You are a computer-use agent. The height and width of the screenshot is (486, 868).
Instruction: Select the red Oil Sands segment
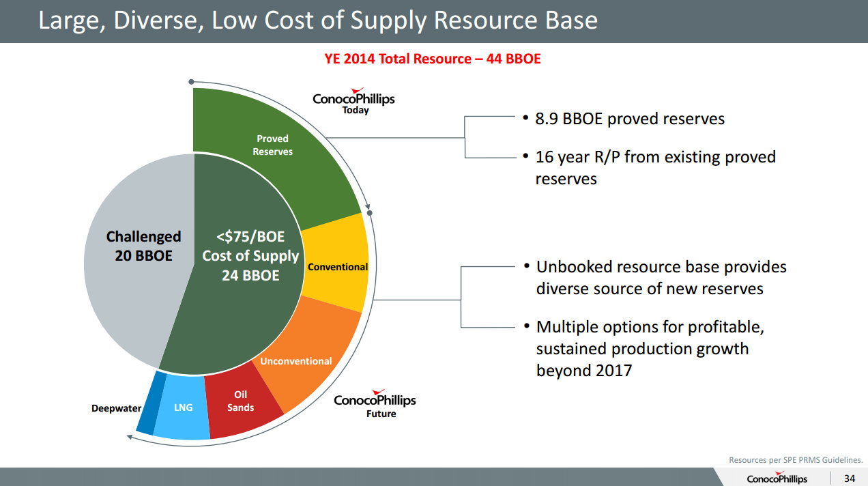pos(240,401)
